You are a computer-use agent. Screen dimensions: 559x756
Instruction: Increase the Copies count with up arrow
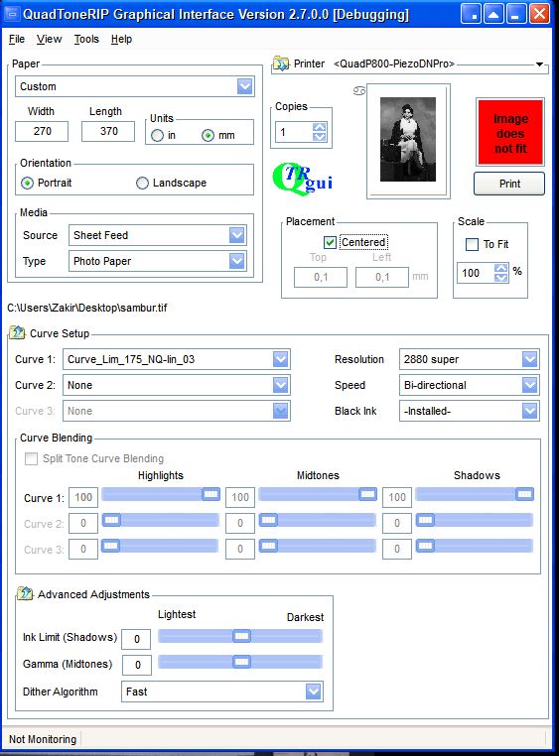[x=320, y=127]
